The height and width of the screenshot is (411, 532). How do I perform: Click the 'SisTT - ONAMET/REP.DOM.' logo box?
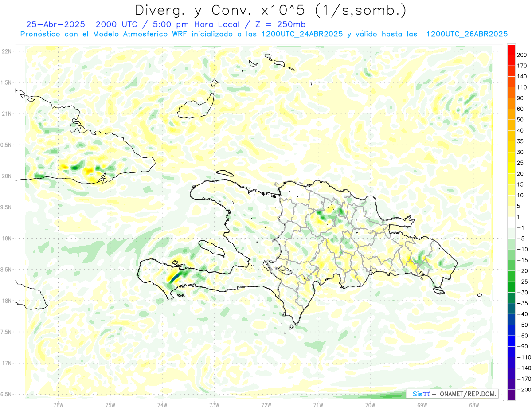[452, 394]
